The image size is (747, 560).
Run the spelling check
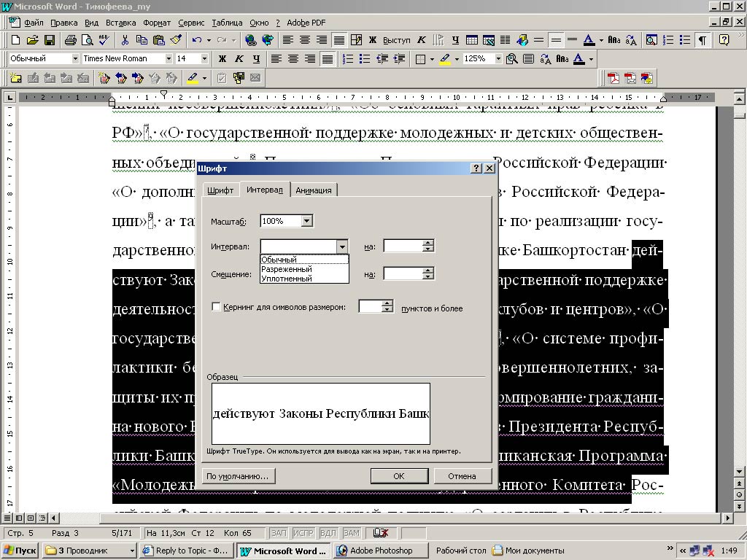[x=104, y=40]
